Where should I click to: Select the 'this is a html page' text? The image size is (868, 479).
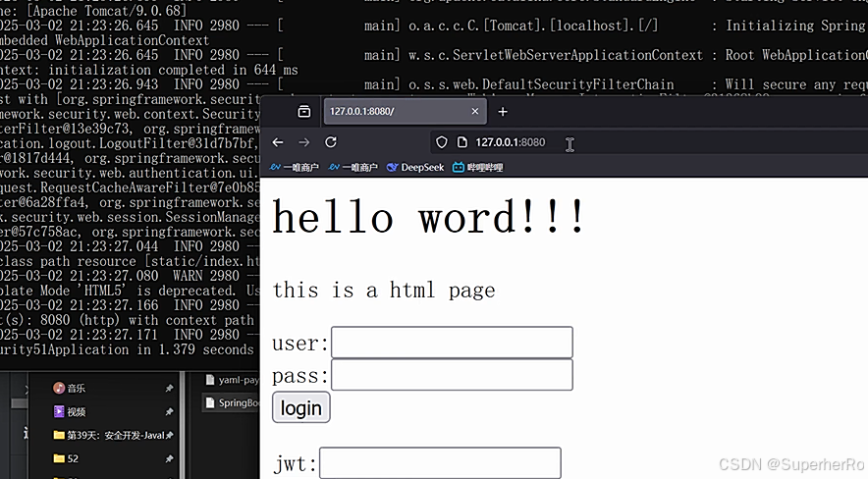point(384,290)
